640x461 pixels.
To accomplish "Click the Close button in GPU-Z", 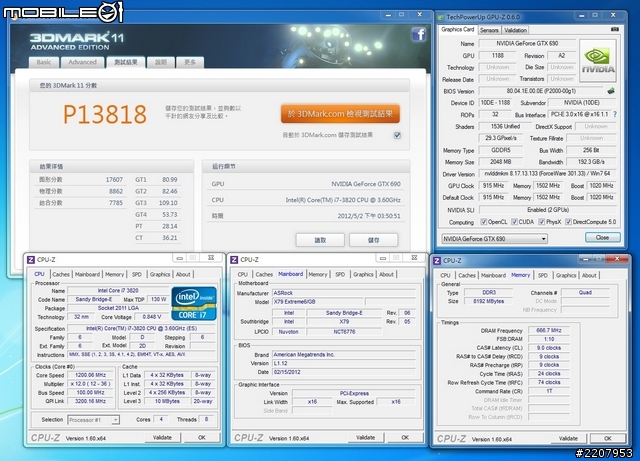I will pos(602,238).
